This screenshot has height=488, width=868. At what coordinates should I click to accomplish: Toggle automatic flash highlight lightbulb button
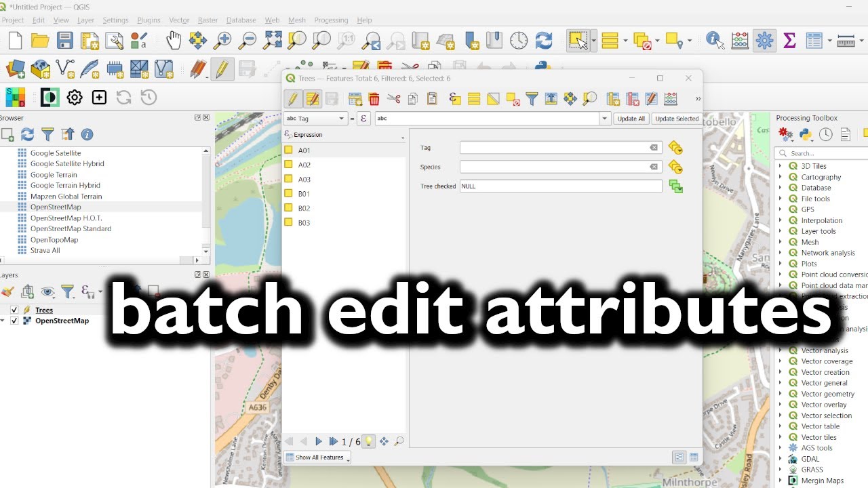point(368,441)
